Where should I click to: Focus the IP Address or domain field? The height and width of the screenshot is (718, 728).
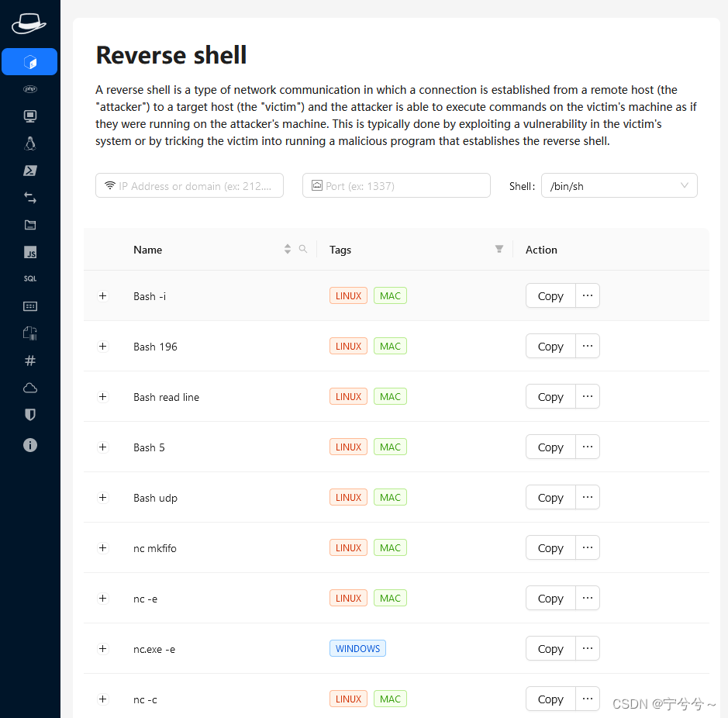[x=189, y=186]
